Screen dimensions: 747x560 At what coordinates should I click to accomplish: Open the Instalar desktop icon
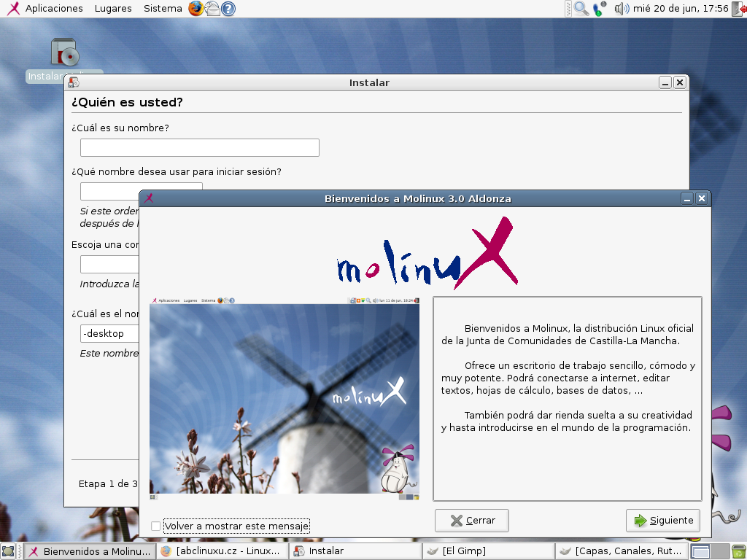(64, 60)
